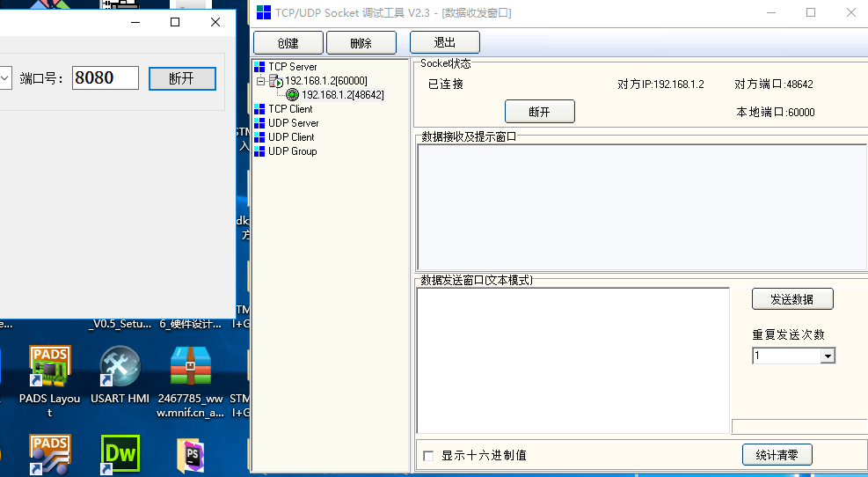Click the 对方端口:48642 text
The image size is (868, 477).
[774, 84]
